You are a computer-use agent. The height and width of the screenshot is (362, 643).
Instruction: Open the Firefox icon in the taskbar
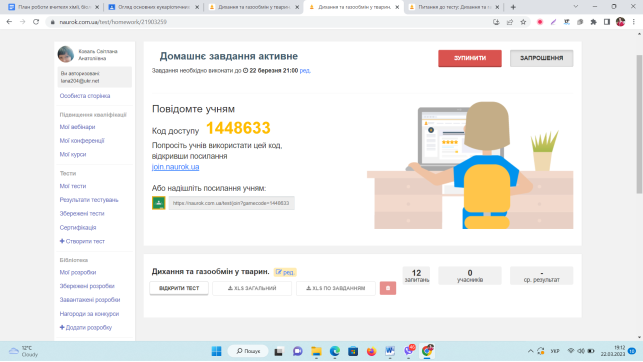[x=371, y=351]
